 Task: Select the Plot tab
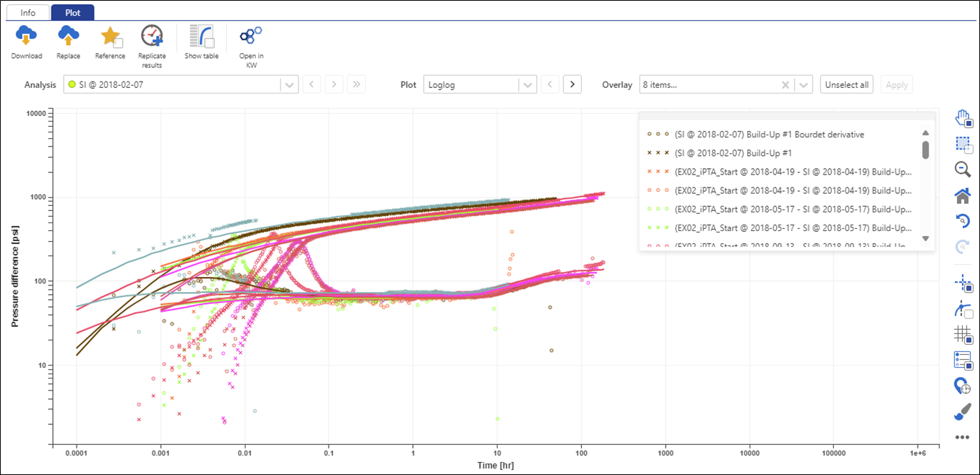point(72,13)
